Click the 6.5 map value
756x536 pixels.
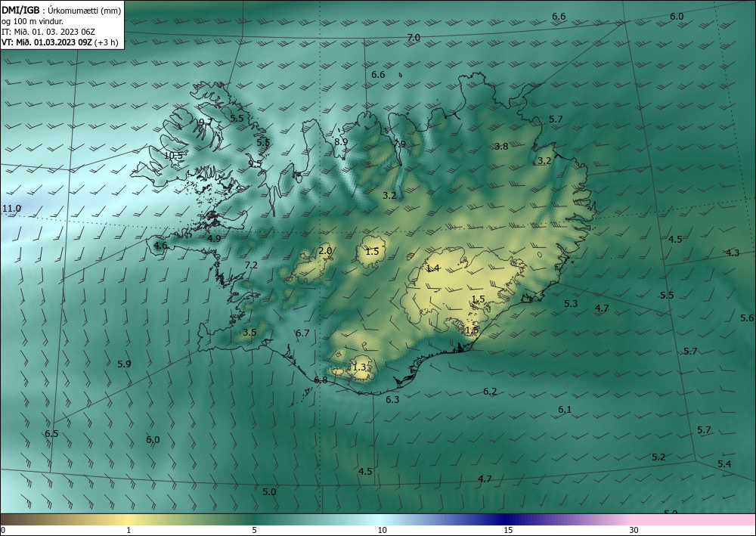(51, 434)
